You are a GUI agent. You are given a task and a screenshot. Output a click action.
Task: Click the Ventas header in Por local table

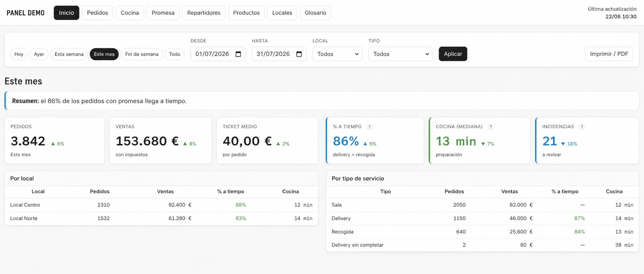(x=165, y=192)
